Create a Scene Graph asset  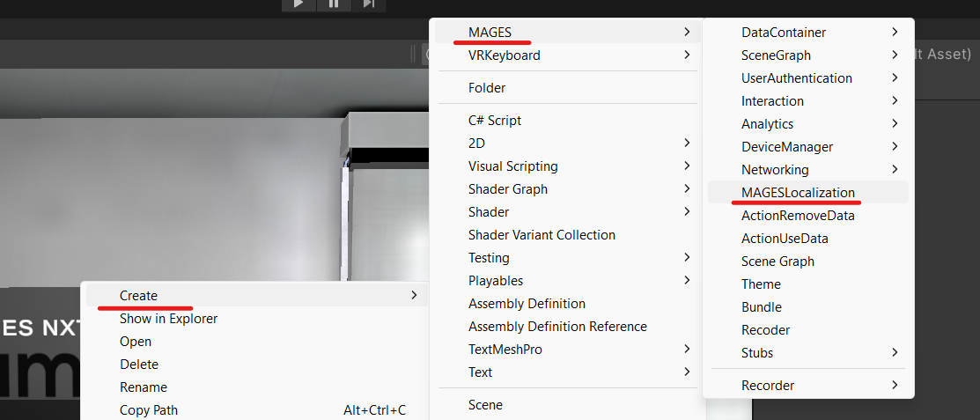(808, 262)
